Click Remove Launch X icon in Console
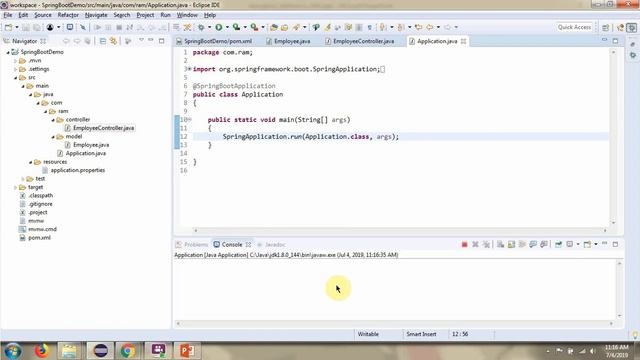This screenshot has height=360, width=640. [475, 244]
